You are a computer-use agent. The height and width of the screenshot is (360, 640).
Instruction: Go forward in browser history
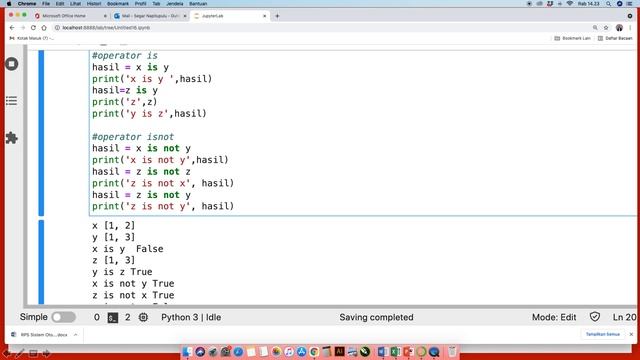point(22,27)
